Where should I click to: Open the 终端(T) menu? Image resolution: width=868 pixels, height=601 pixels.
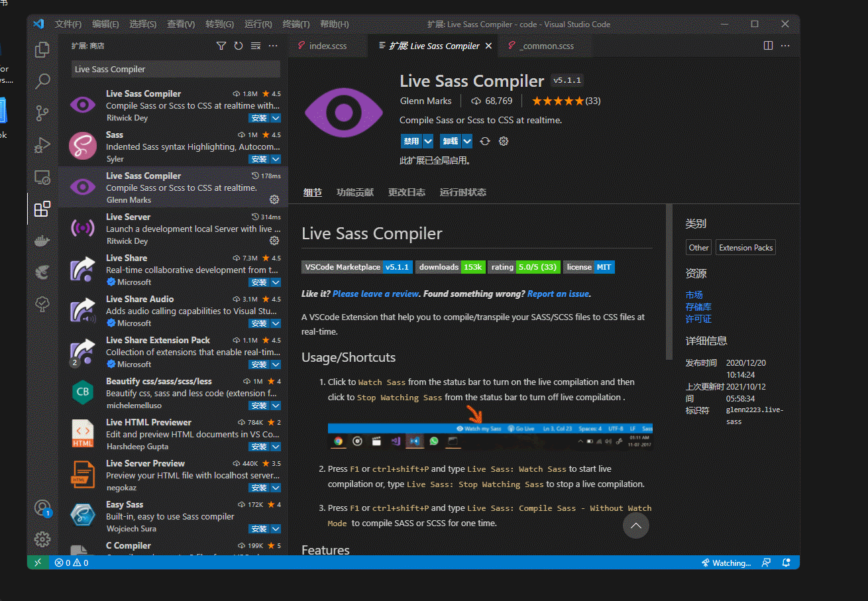[x=296, y=24]
